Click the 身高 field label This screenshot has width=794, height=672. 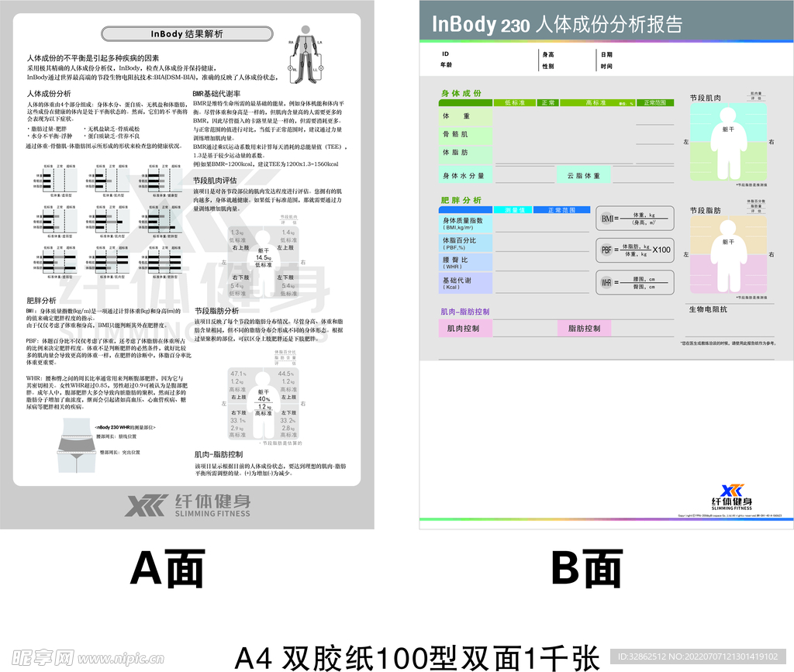pos(548,55)
